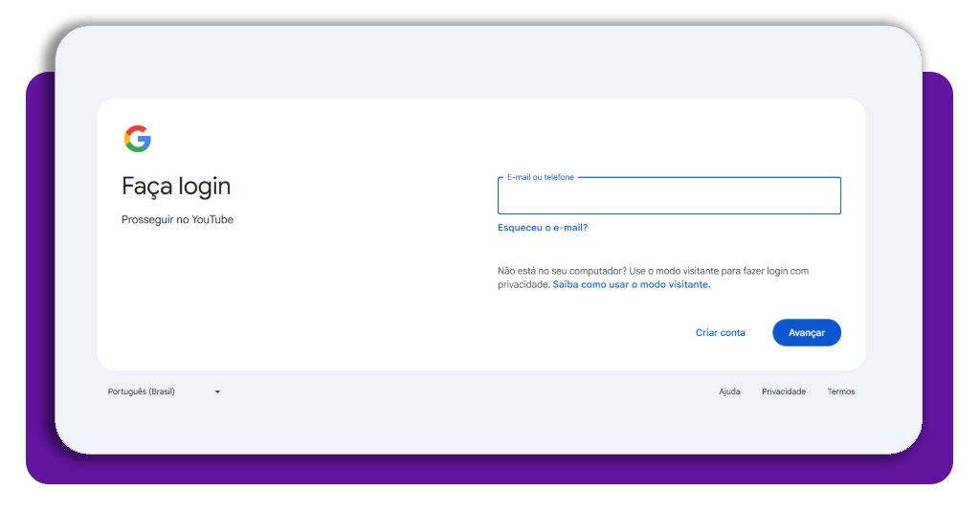The width and height of the screenshot is (980, 513).
Task: Open the Ajuda footer link
Action: (729, 391)
